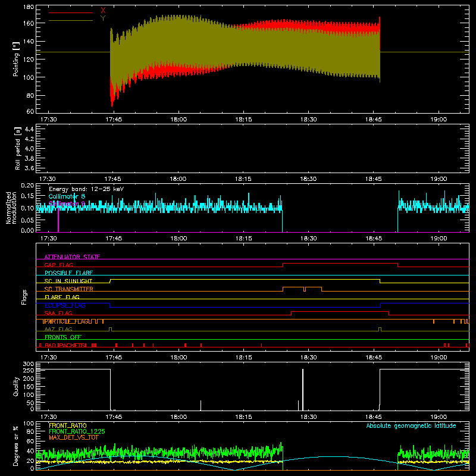Viewport: 476px width, 476px height.
Task: Click the Flags axis title
Action: tap(24, 297)
